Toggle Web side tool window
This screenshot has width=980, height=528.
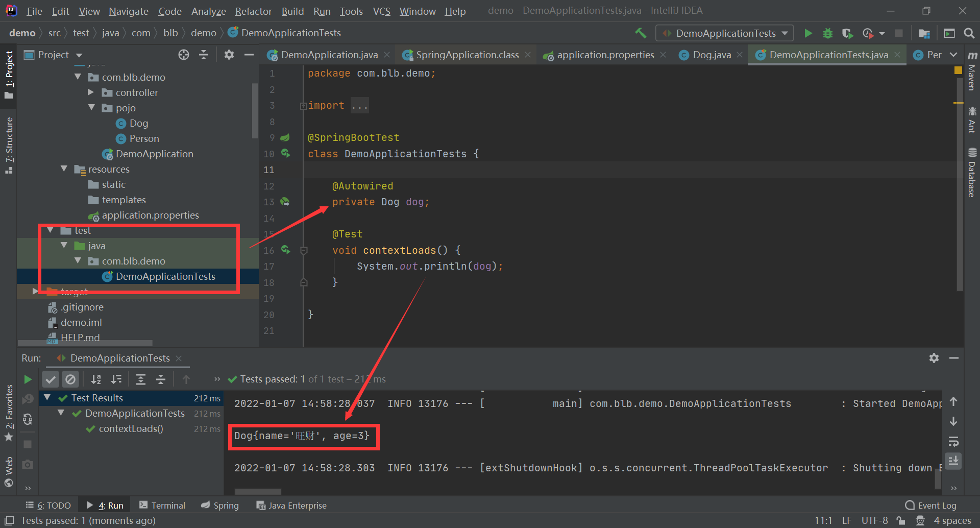point(9,472)
